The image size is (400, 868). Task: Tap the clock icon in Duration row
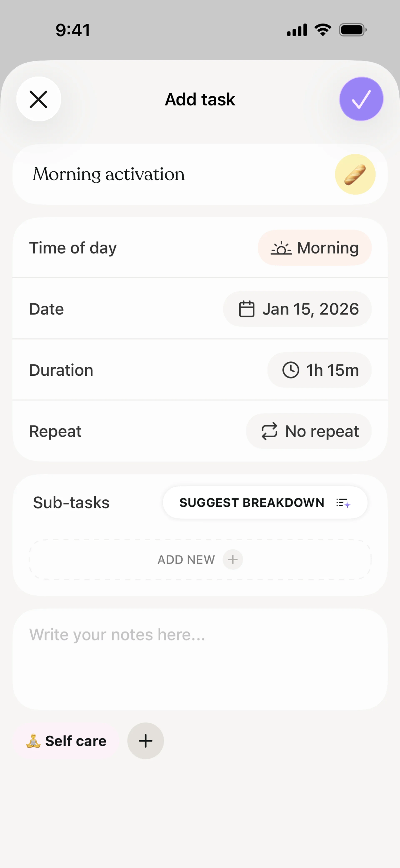(290, 370)
